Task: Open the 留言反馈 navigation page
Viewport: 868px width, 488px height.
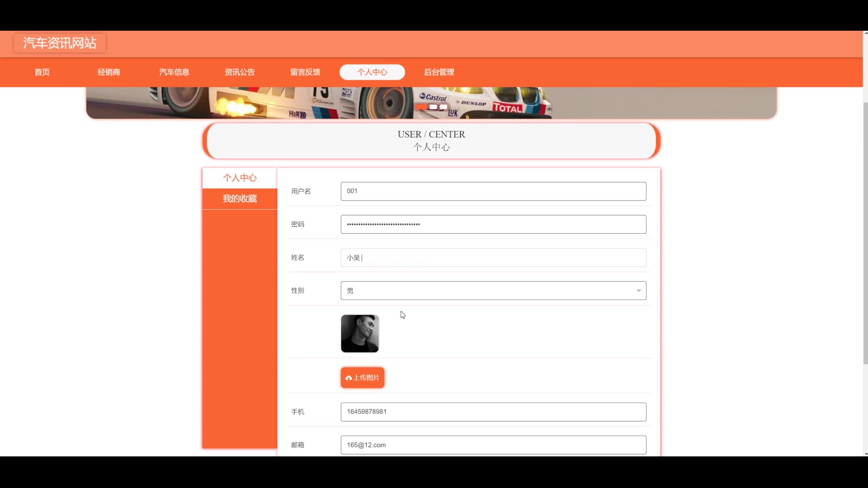Action: click(305, 72)
